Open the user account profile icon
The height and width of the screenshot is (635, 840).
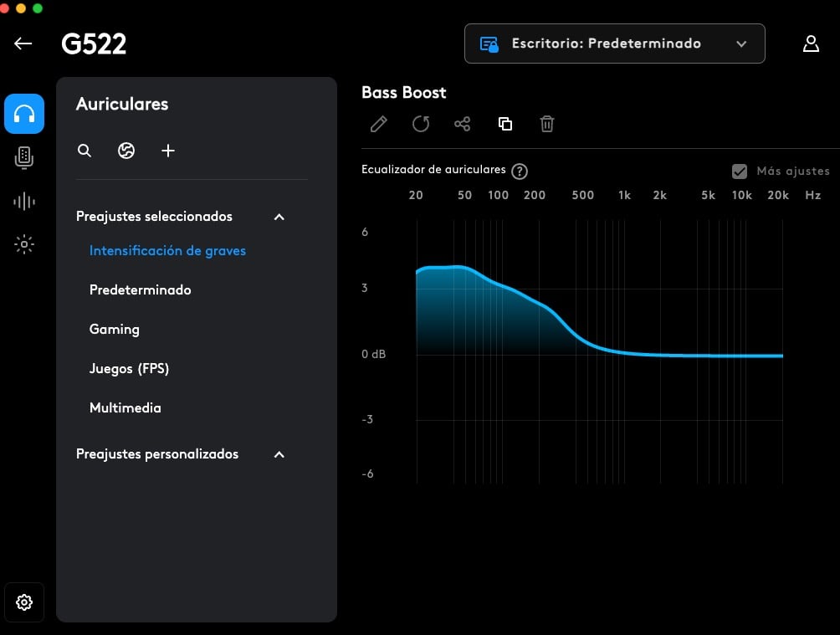tap(811, 44)
